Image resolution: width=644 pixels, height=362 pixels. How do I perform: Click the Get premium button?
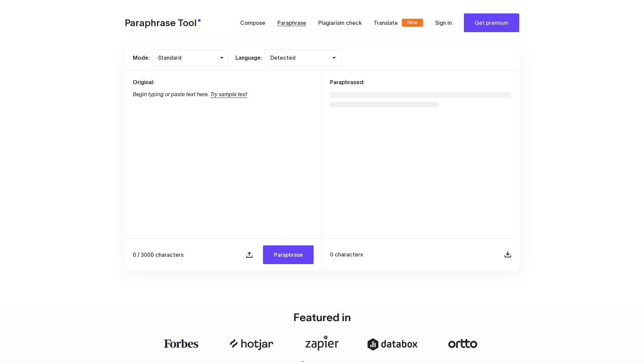491,23
